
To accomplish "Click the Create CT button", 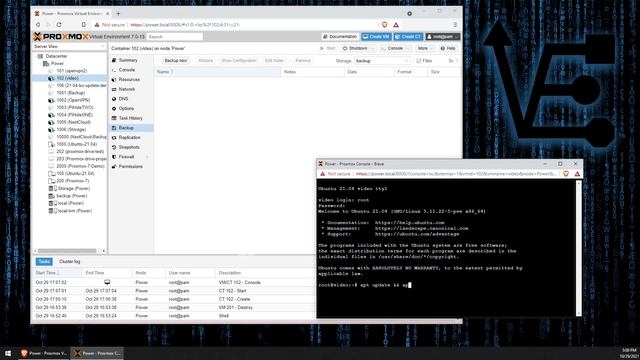I will tap(408, 37).
